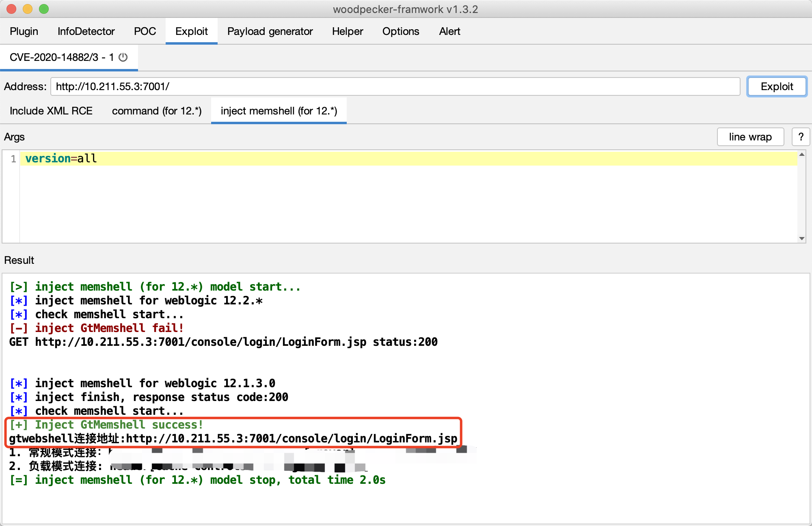
Task: Select the CVE-2020-14882/3 - 1 session tab
Action: tap(61, 57)
